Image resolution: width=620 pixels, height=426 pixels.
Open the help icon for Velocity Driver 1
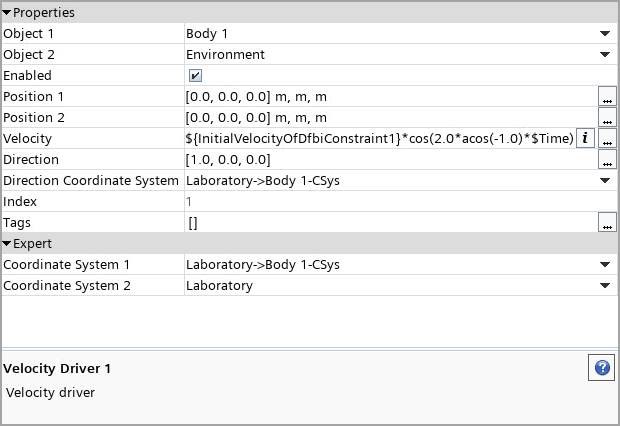point(602,368)
